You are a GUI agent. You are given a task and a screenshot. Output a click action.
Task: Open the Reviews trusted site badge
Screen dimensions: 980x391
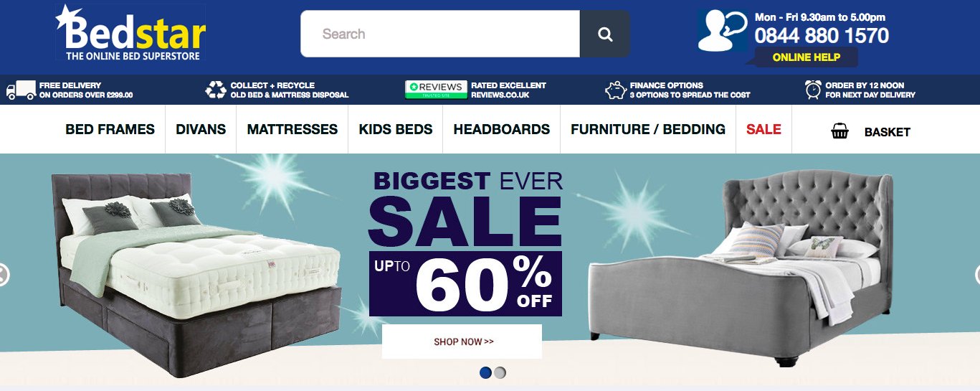(436, 90)
